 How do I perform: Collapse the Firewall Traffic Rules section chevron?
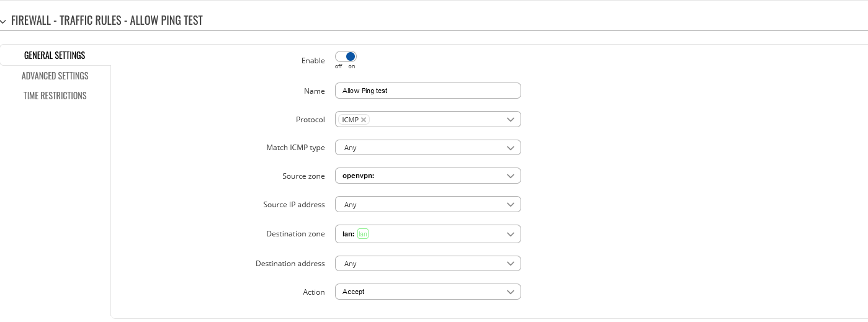point(4,21)
